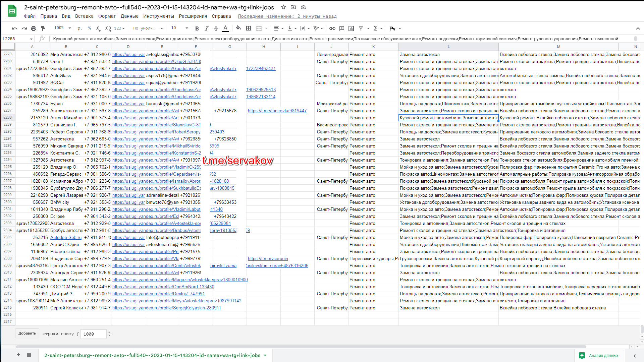The height and width of the screenshot is (362, 644).
Task: Open Google Sheets home
Action: coord(12,11)
